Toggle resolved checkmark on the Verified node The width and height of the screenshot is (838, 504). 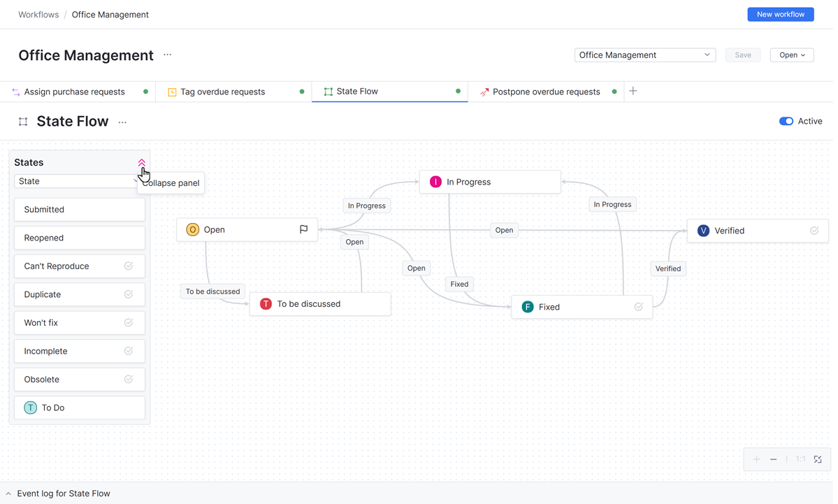[x=814, y=230]
